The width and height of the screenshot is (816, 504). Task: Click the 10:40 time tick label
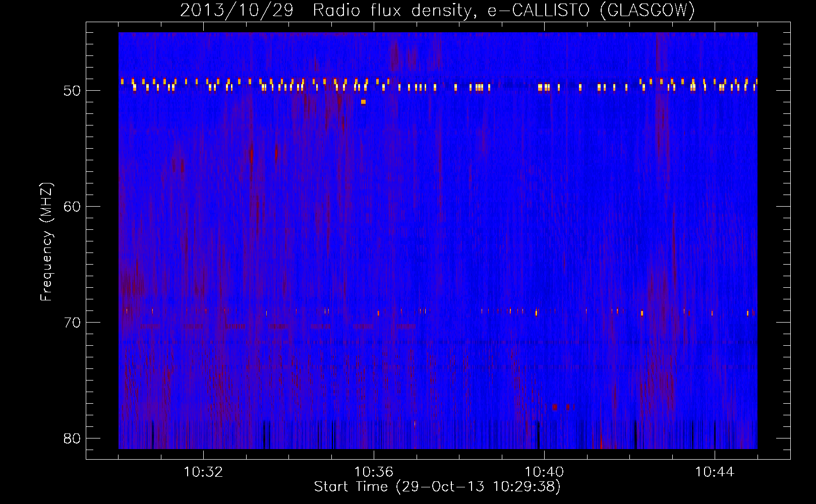tap(544, 472)
